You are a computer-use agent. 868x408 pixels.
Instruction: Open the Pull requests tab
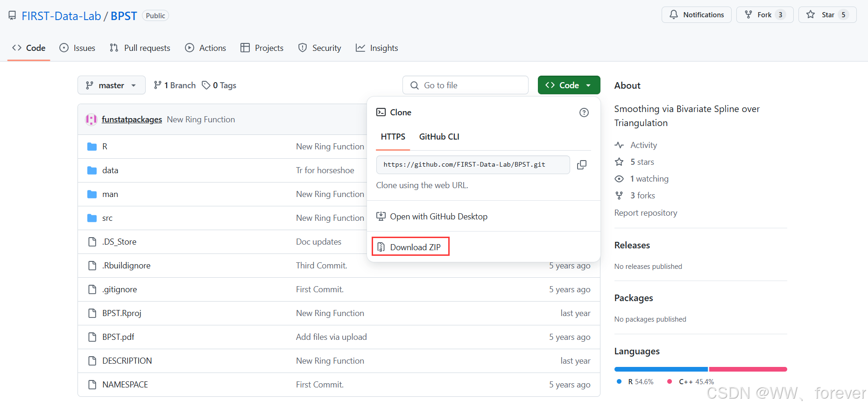(x=140, y=48)
